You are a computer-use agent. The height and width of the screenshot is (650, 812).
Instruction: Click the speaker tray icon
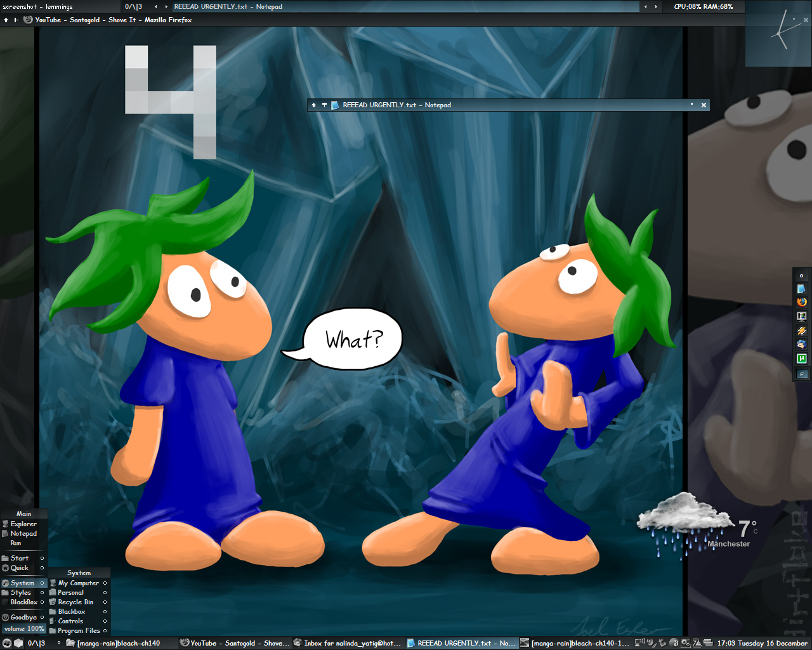point(652,643)
